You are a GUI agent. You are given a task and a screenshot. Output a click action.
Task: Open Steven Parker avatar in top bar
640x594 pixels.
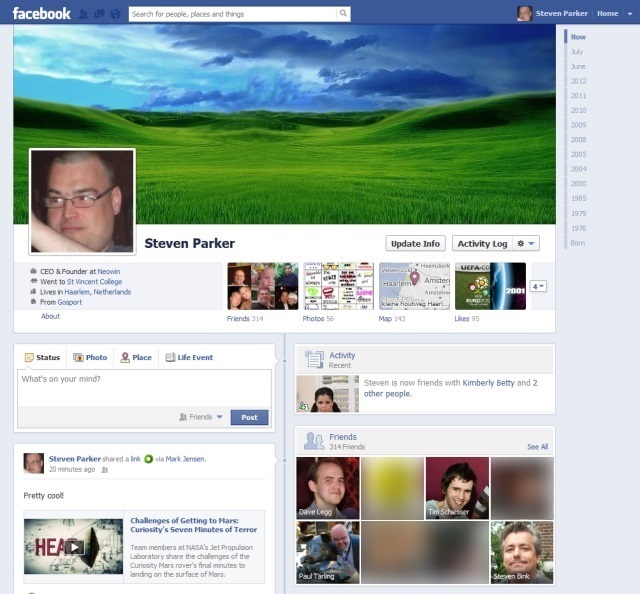524,13
